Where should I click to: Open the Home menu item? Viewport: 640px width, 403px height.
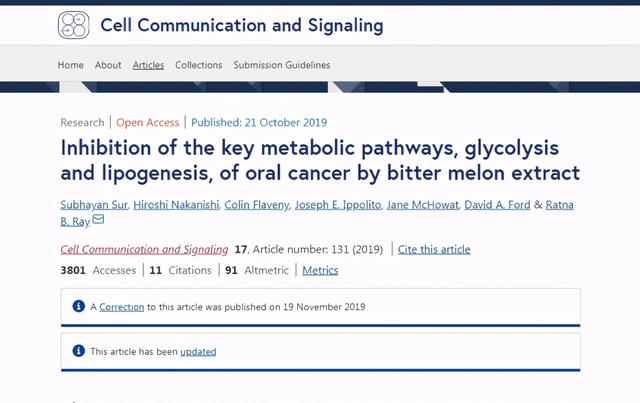tap(71, 65)
